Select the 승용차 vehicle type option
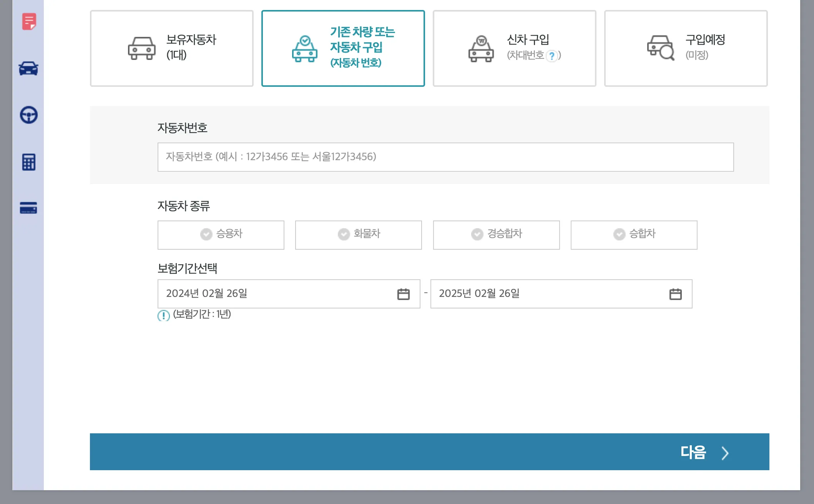Image resolution: width=814 pixels, height=504 pixels. point(221,235)
